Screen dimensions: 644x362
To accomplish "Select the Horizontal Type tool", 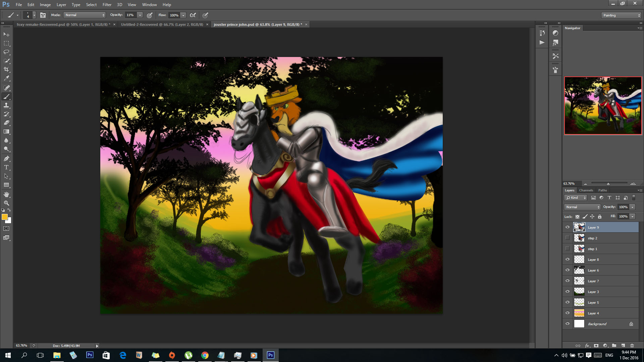I will point(6,167).
